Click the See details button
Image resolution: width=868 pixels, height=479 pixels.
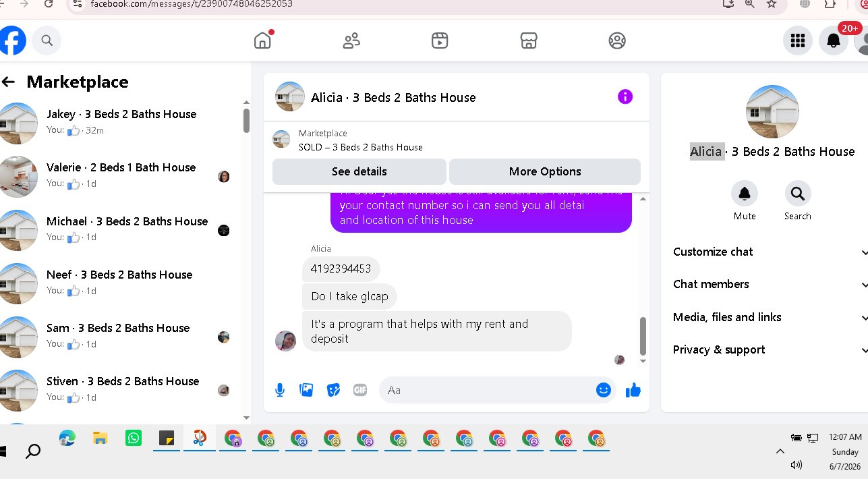359,171
